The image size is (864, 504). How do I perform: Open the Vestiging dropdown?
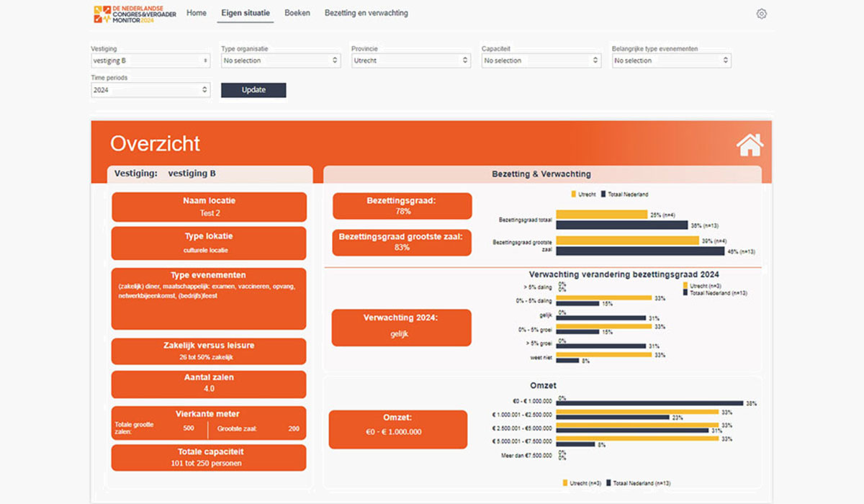[x=150, y=60]
